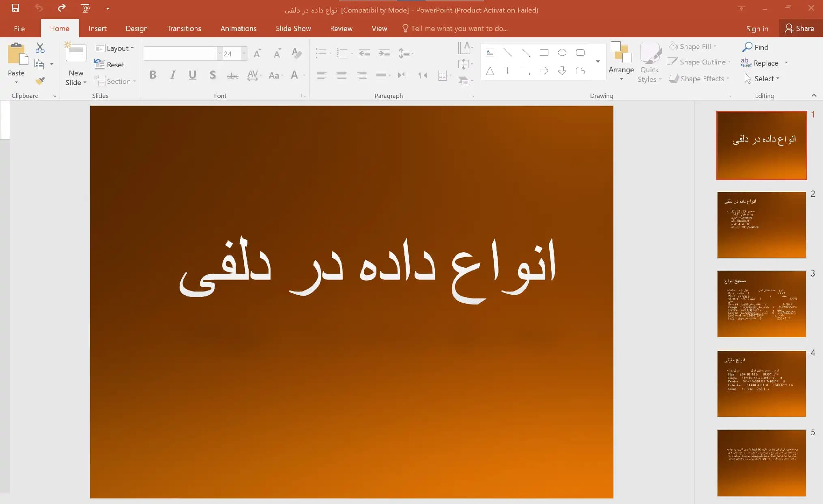The height and width of the screenshot is (504, 823).
Task: Switch to the Transitions tab
Action: click(184, 28)
